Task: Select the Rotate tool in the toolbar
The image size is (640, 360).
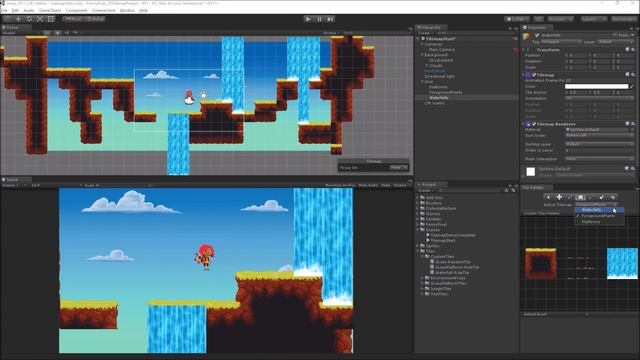Action: pos(29,19)
